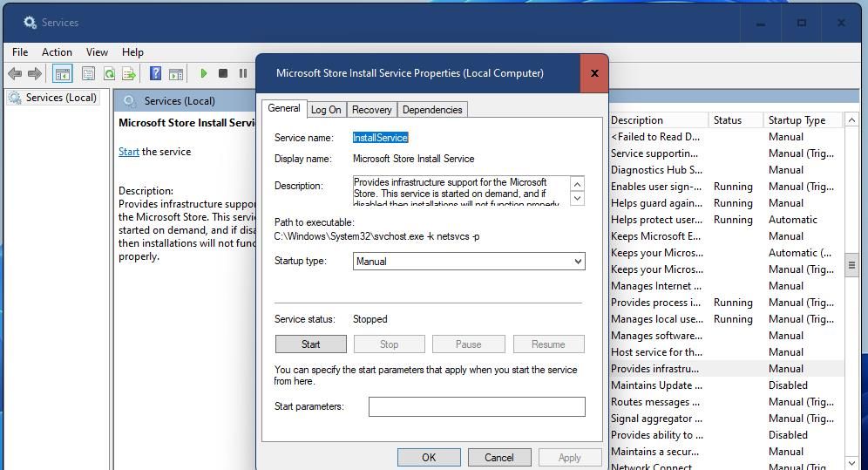Click the greyed Resume button
Screen dimensions: 868x470
[548, 344]
